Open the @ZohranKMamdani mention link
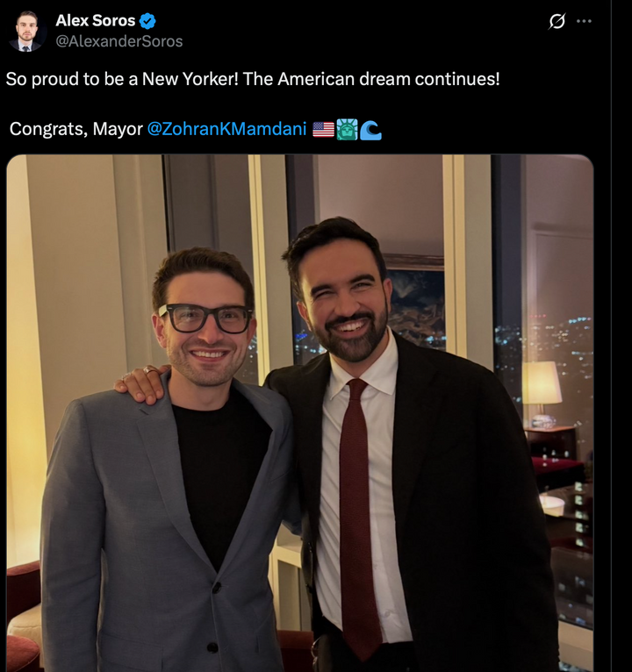The image size is (632, 672). 226,129
